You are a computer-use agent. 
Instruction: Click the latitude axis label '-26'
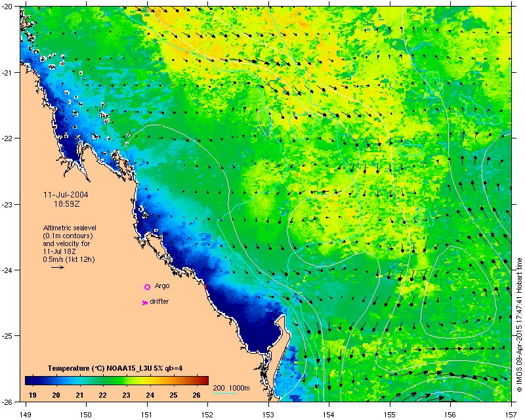7,402
